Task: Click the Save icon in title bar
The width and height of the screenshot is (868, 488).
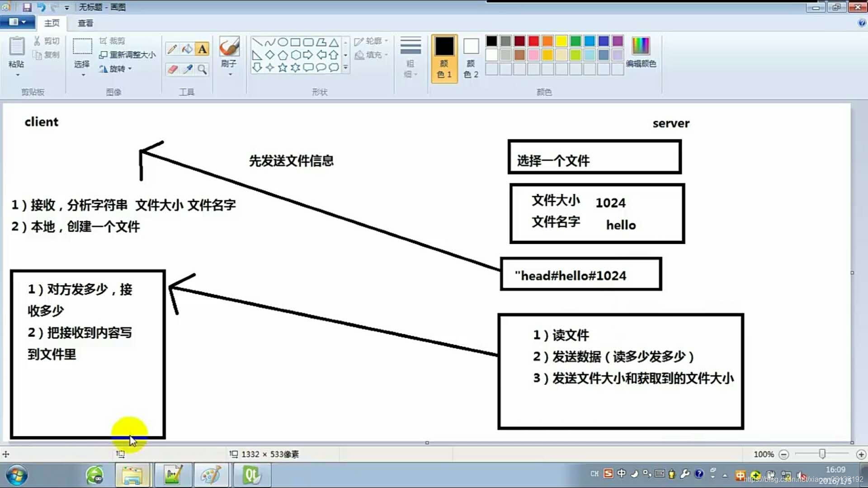Action: click(27, 7)
